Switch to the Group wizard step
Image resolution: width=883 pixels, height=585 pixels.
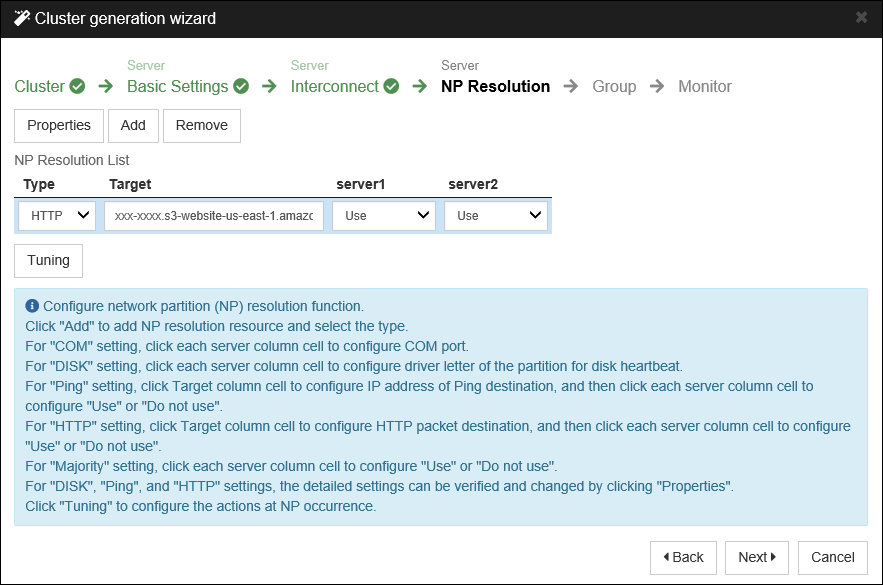coord(614,86)
